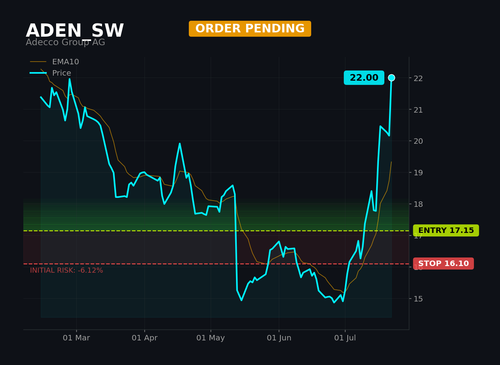Click the 01 May axis label
The width and height of the screenshot is (500, 365).
click(210, 338)
